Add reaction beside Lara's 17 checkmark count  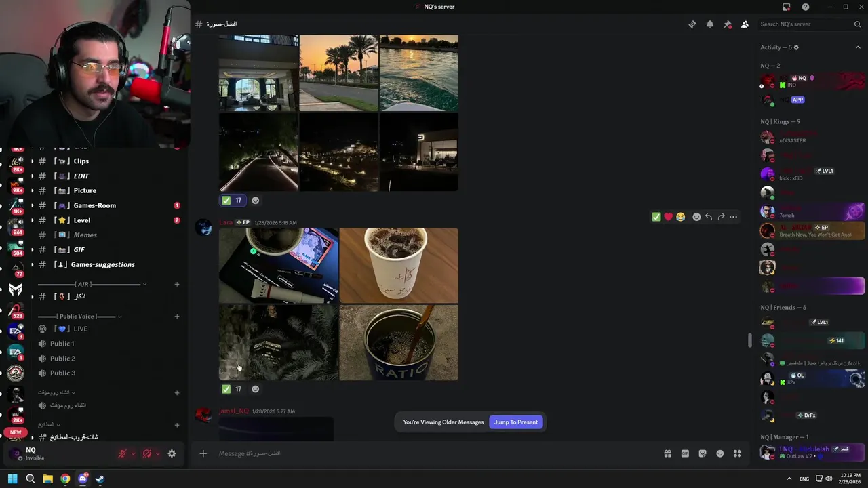pyautogui.click(x=255, y=389)
